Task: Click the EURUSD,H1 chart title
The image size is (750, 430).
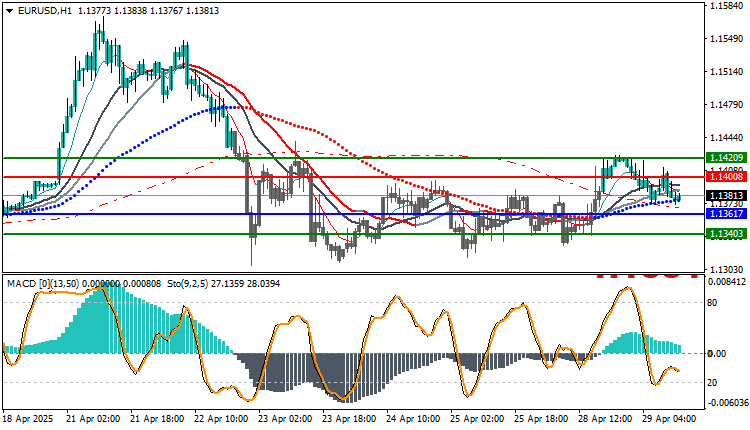Action: tap(44, 11)
